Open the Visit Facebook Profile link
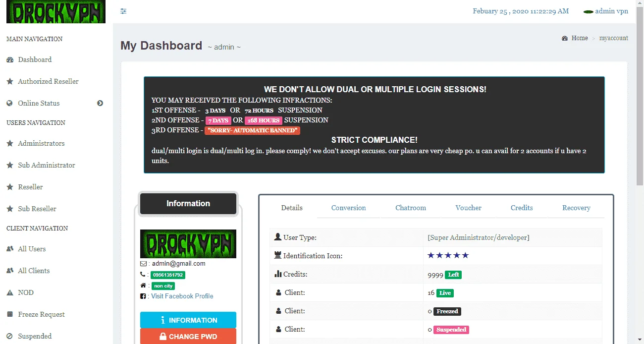Image resolution: width=644 pixels, height=344 pixels. [182, 296]
